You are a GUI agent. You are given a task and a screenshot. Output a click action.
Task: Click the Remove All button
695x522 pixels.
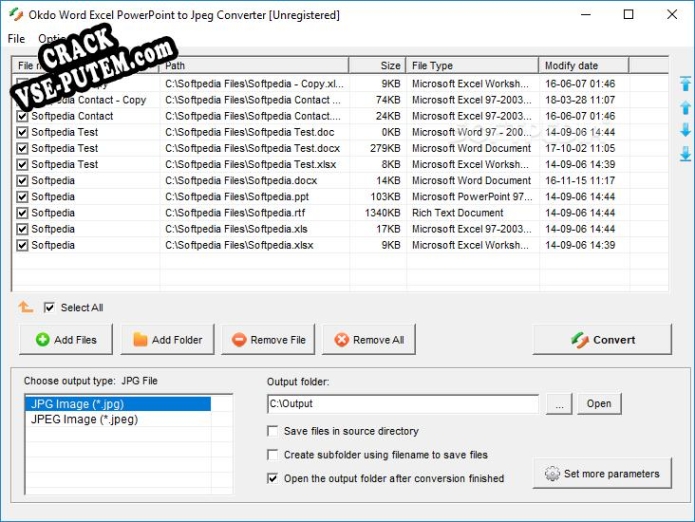click(x=369, y=339)
